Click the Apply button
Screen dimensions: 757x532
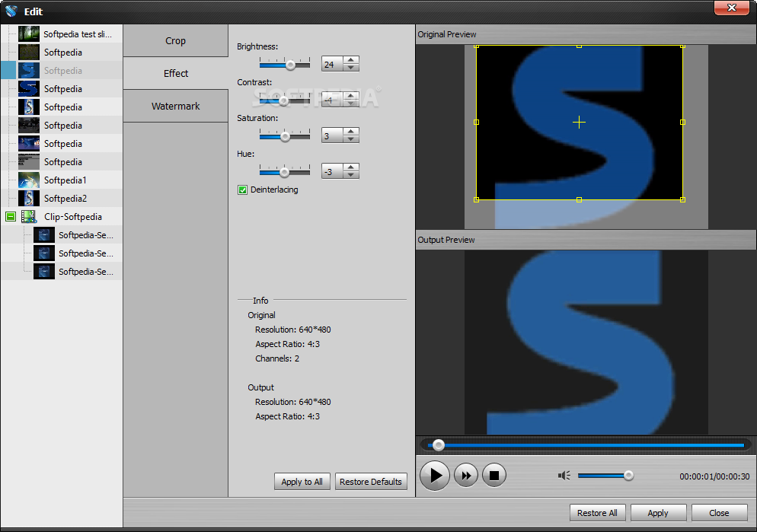658,513
